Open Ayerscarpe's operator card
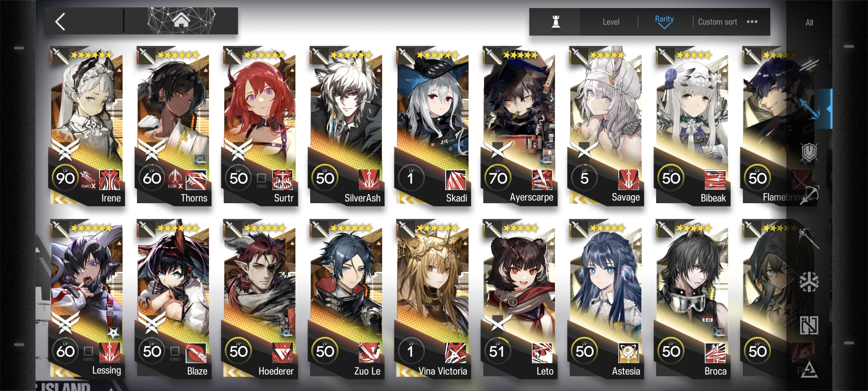868x391 pixels. (x=519, y=126)
